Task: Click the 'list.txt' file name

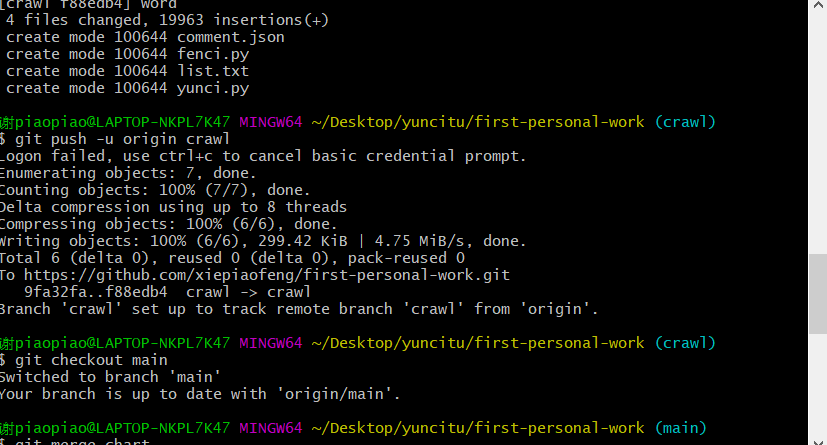Action: pos(213,71)
